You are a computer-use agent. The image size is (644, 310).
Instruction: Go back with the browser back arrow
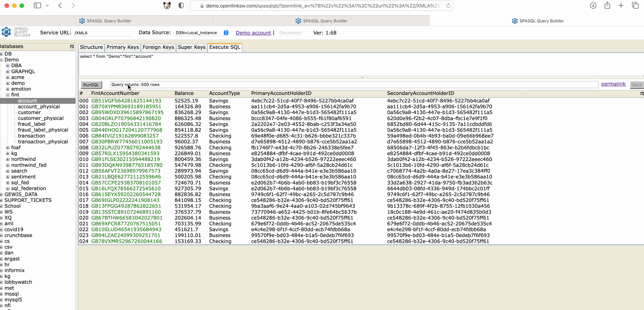coord(60,6)
